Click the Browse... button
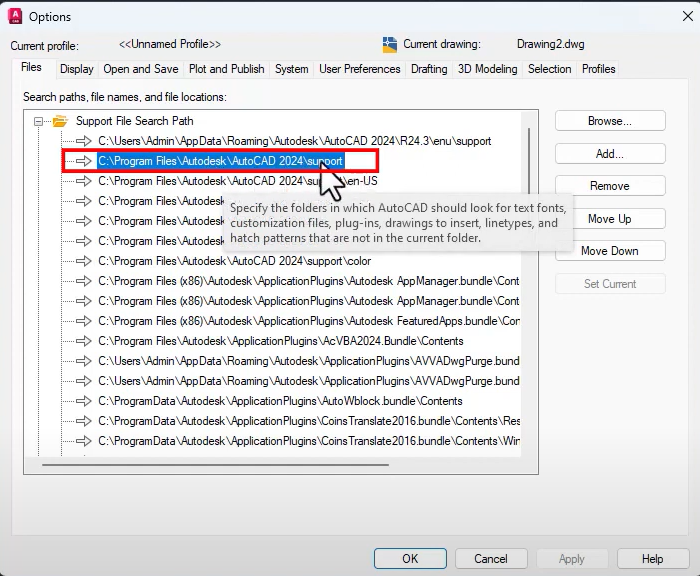Viewport: 700px width, 576px height. pos(610,121)
